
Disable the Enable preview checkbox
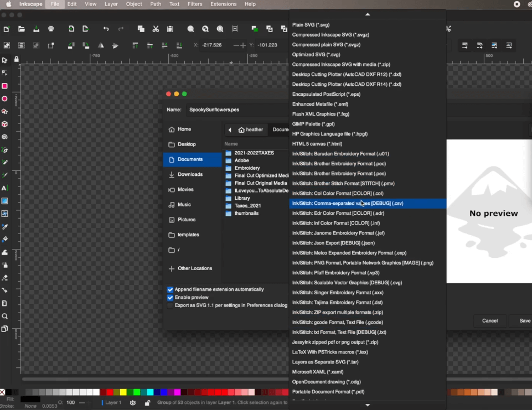(170, 297)
